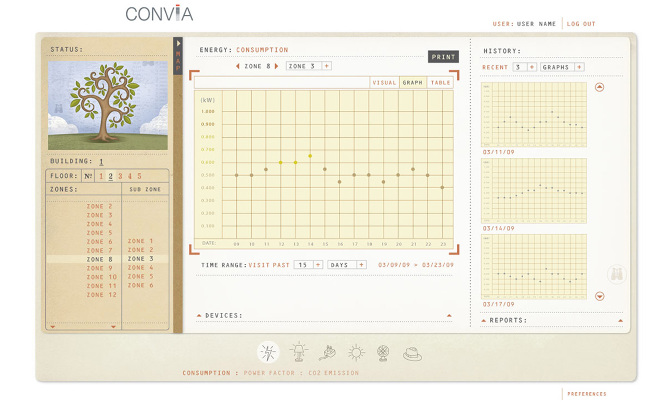This screenshot has width=670, height=414.
Task: Open the DAYS unit dropdown
Action: (x=361, y=265)
